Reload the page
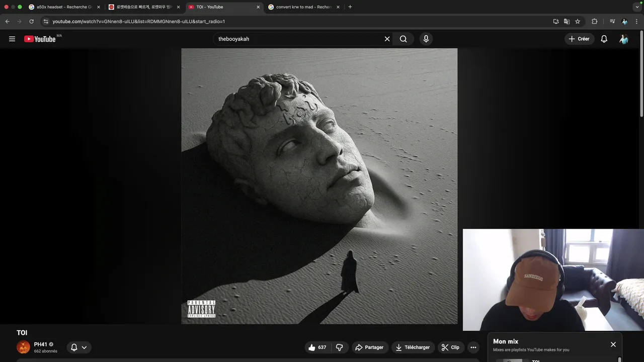The width and height of the screenshot is (644, 362). click(31, 22)
